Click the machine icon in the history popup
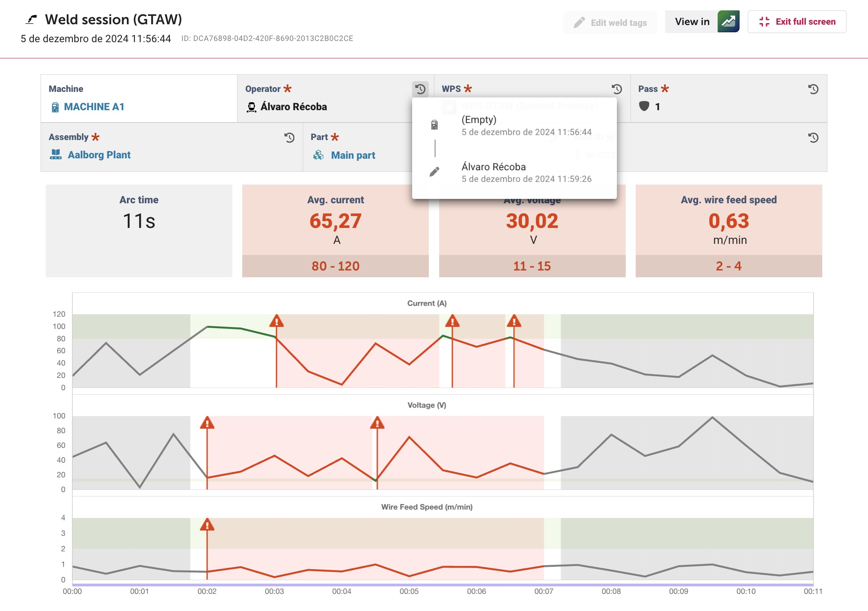 pyautogui.click(x=434, y=125)
